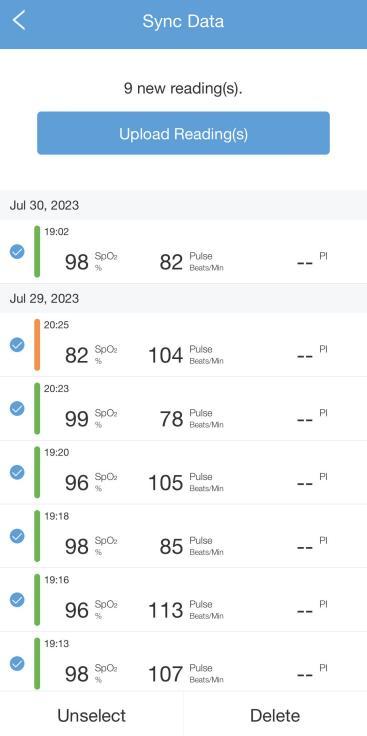Upload the new readings

184,133
